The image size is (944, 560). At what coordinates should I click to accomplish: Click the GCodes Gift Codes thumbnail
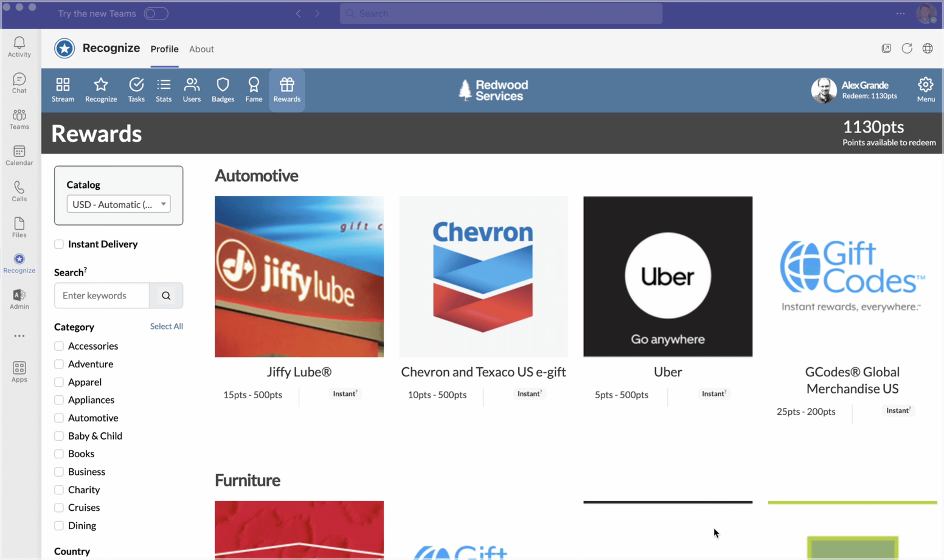[852, 276]
